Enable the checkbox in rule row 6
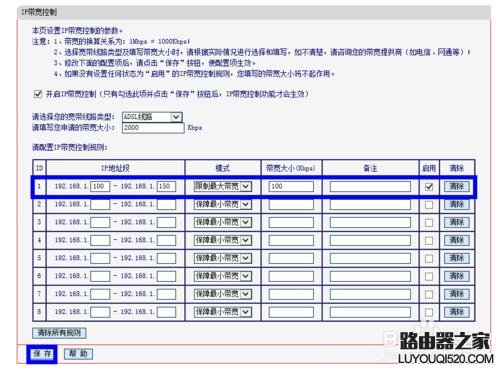Image resolution: width=500 pixels, height=372 pixels. [429, 276]
